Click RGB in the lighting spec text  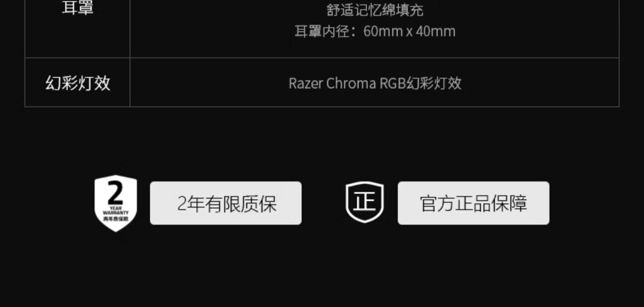(393, 83)
